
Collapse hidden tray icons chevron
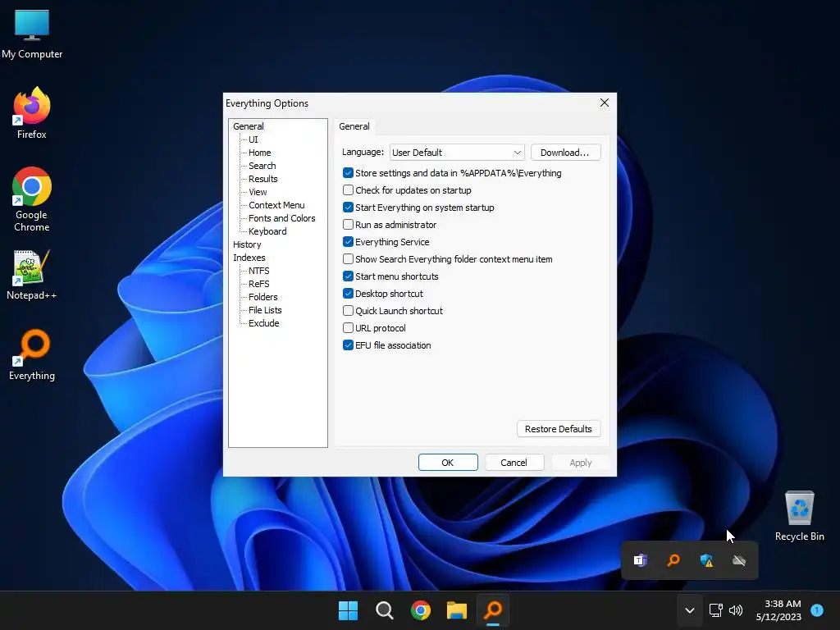[x=689, y=610]
